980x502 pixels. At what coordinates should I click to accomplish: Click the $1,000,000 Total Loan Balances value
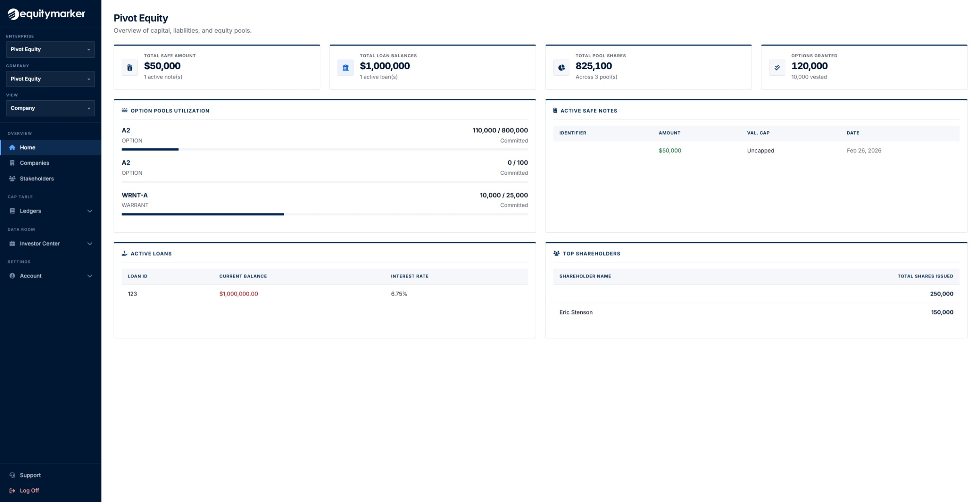click(x=385, y=66)
